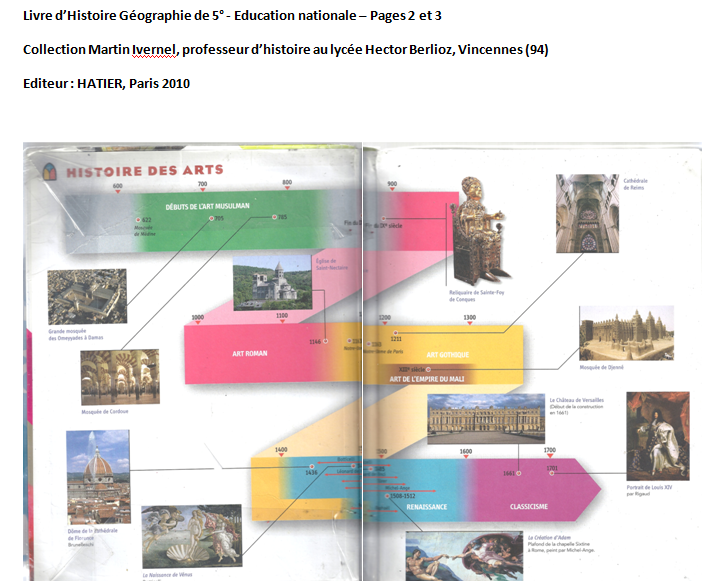Viewport: 720px width, 581px height.
Task: Click the line "Editeur : HATIER, Paris 2010"
Action: 107,84
